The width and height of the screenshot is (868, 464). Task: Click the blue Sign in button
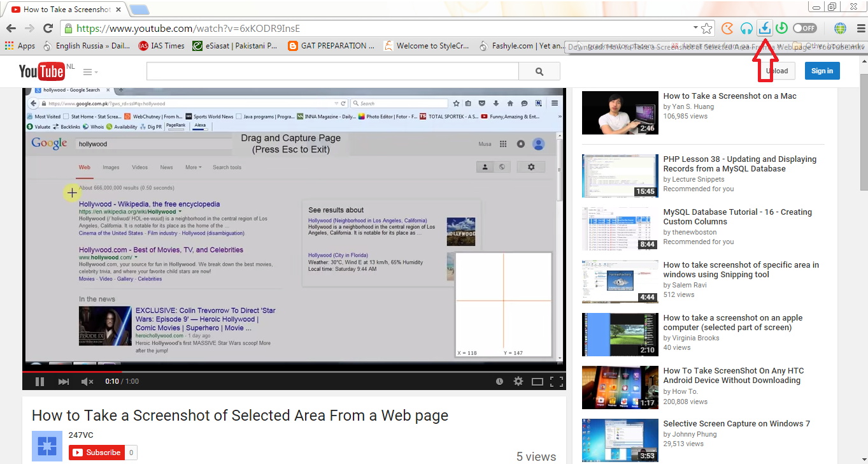point(822,71)
